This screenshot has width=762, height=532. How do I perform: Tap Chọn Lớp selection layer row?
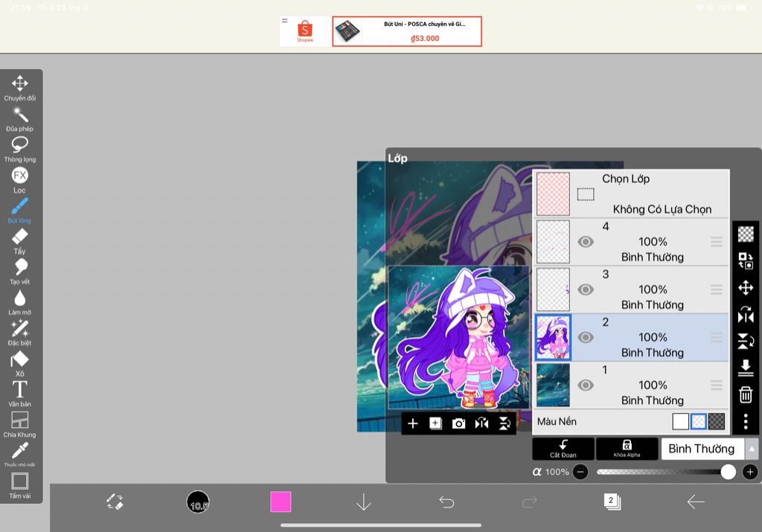[x=632, y=194]
